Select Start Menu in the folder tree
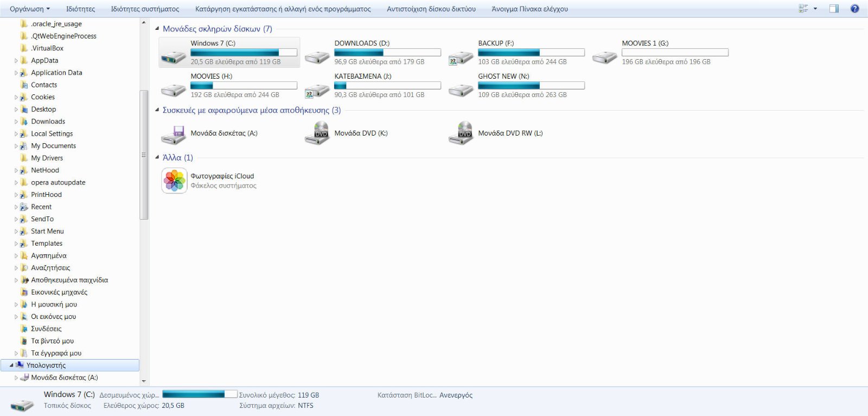868x416 pixels. pyautogui.click(x=47, y=231)
